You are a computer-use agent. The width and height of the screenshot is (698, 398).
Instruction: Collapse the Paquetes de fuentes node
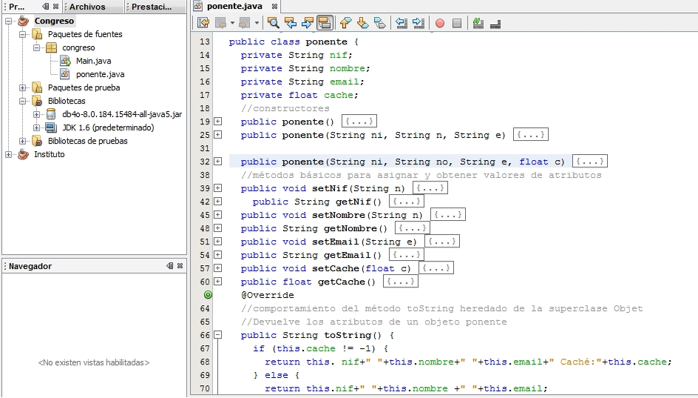tap(22, 34)
